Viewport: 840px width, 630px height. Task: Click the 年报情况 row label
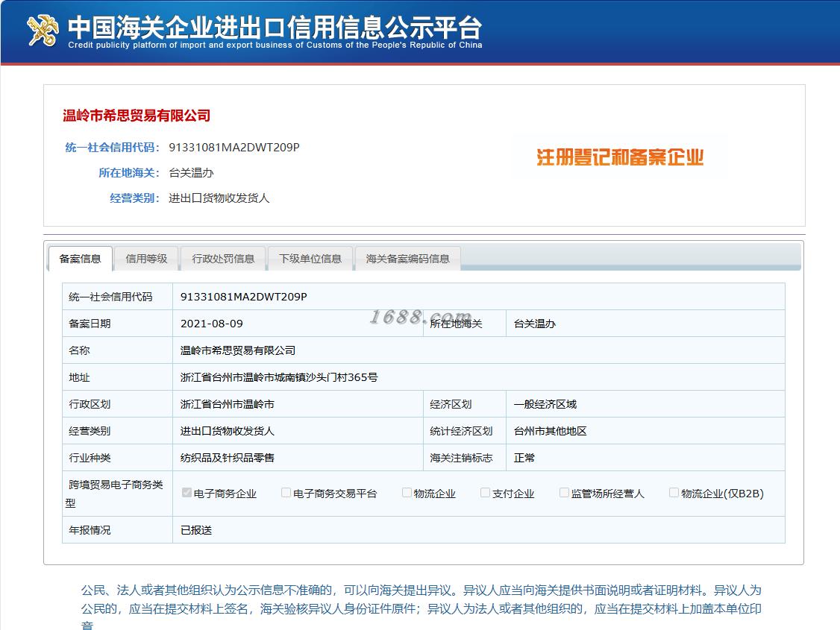(90, 530)
